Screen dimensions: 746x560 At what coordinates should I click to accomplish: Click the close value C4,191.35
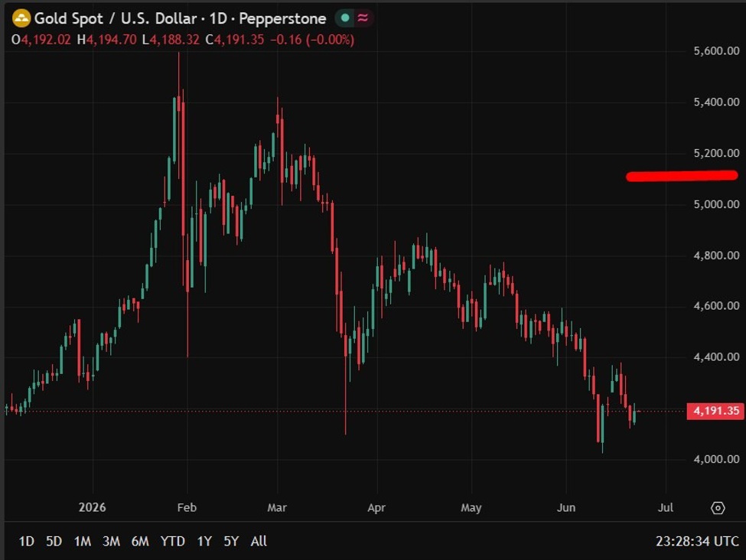click(x=235, y=40)
